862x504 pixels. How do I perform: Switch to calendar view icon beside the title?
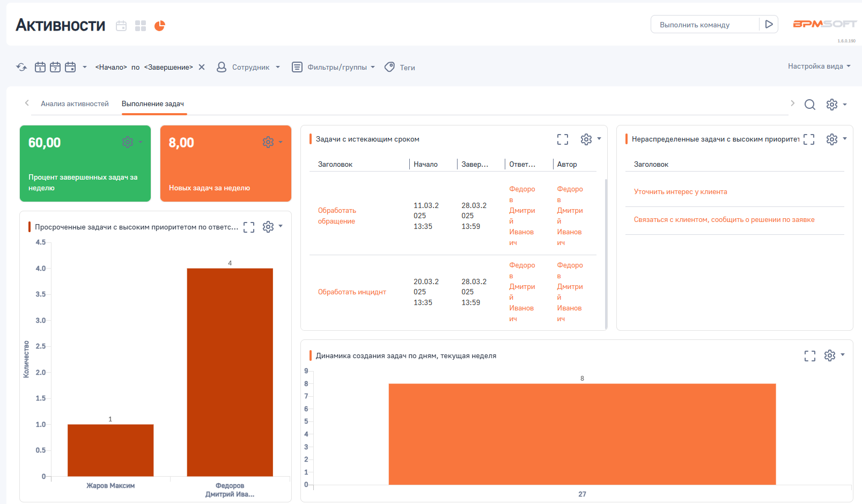click(x=121, y=26)
